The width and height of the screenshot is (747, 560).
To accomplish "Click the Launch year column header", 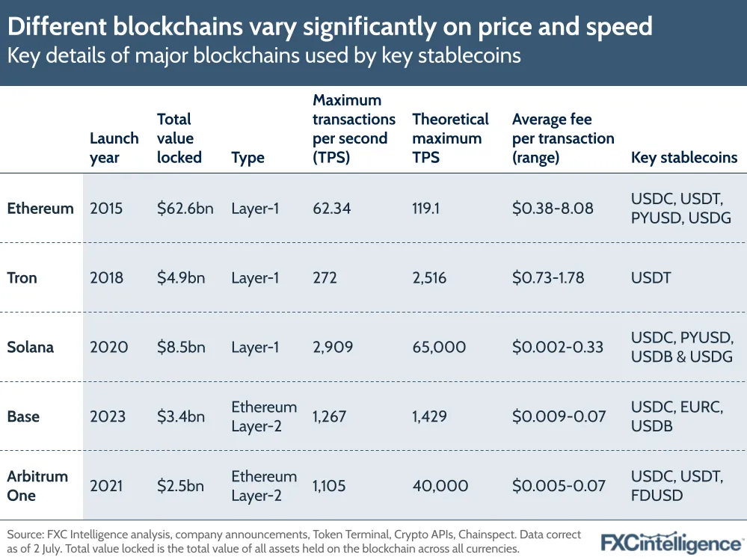I will [114, 147].
